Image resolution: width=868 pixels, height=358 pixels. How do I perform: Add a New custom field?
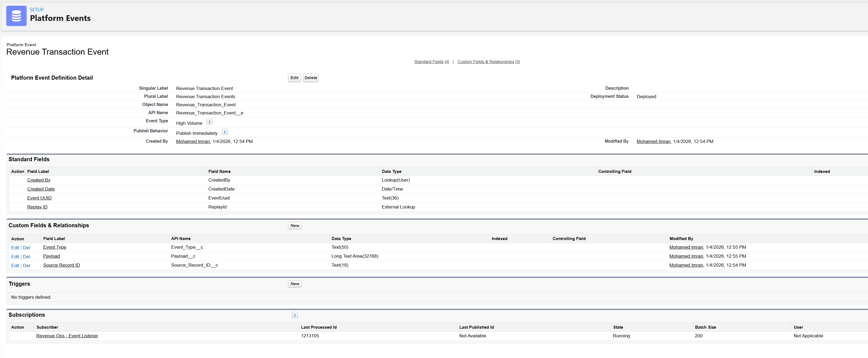[295, 226]
